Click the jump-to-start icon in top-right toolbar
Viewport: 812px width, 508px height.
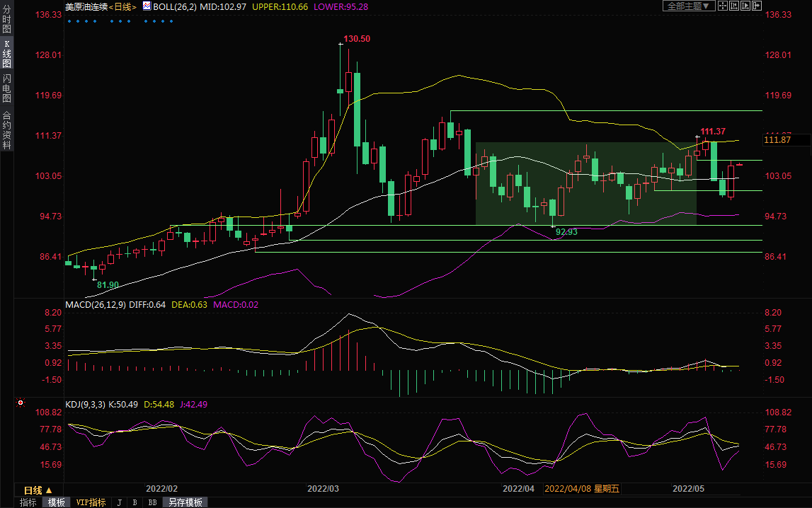[734, 6]
